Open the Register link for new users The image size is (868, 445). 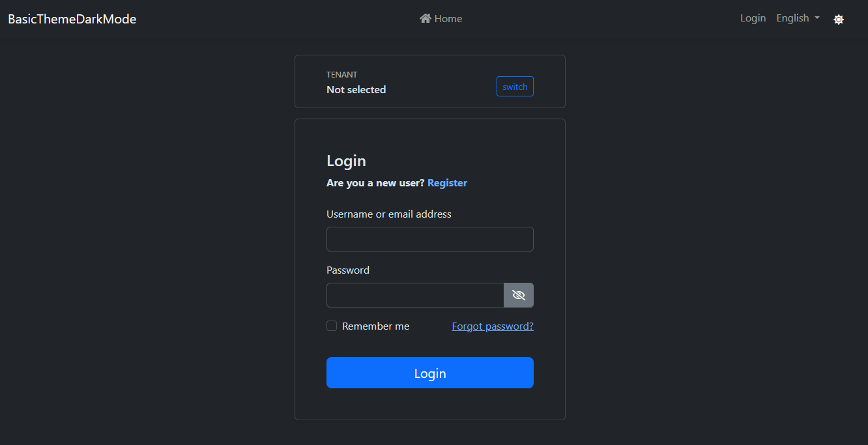click(447, 182)
